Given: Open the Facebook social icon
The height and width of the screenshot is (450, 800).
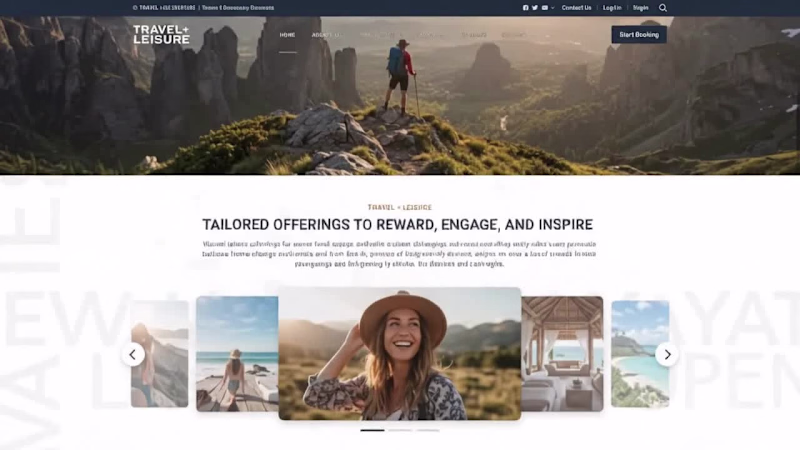Looking at the screenshot, I should coord(526,8).
